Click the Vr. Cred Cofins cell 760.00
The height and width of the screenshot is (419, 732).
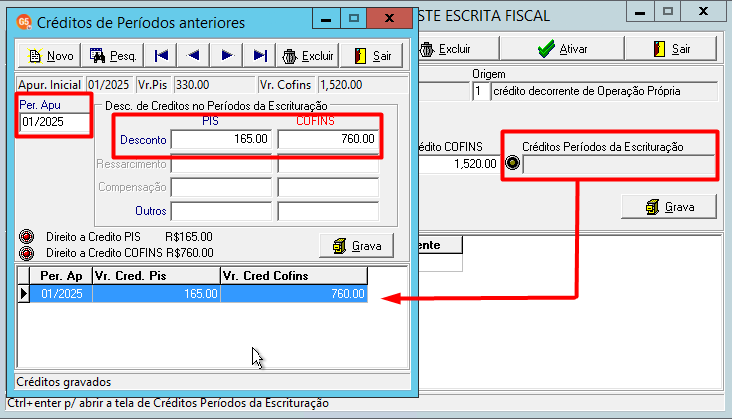tap(294, 294)
